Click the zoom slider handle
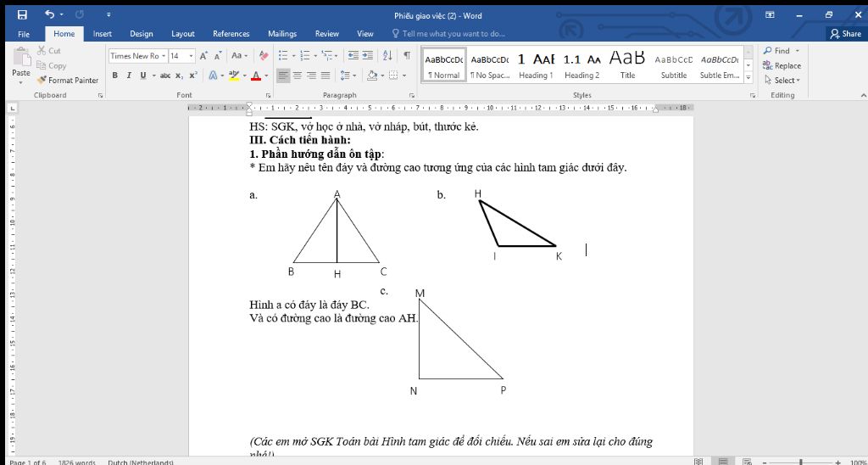The height and width of the screenshot is (465, 868). point(800,462)
